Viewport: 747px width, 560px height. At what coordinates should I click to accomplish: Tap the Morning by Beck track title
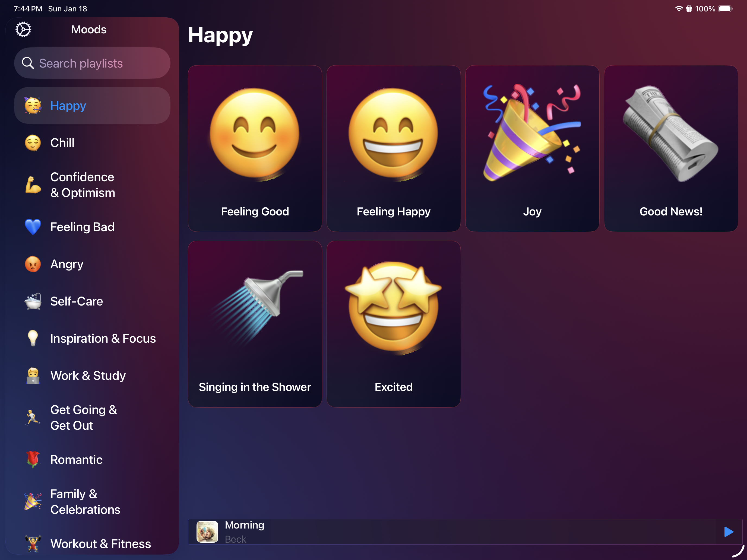pos(245,525)
